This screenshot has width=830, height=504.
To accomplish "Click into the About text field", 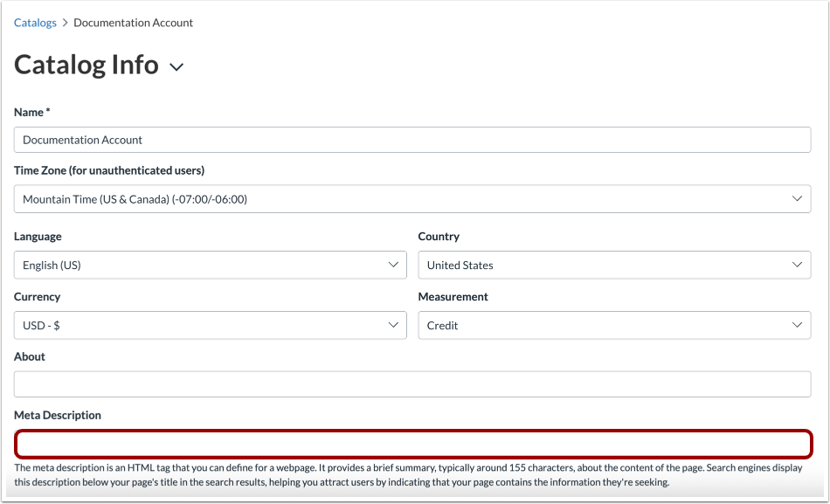I will [412, 384].
